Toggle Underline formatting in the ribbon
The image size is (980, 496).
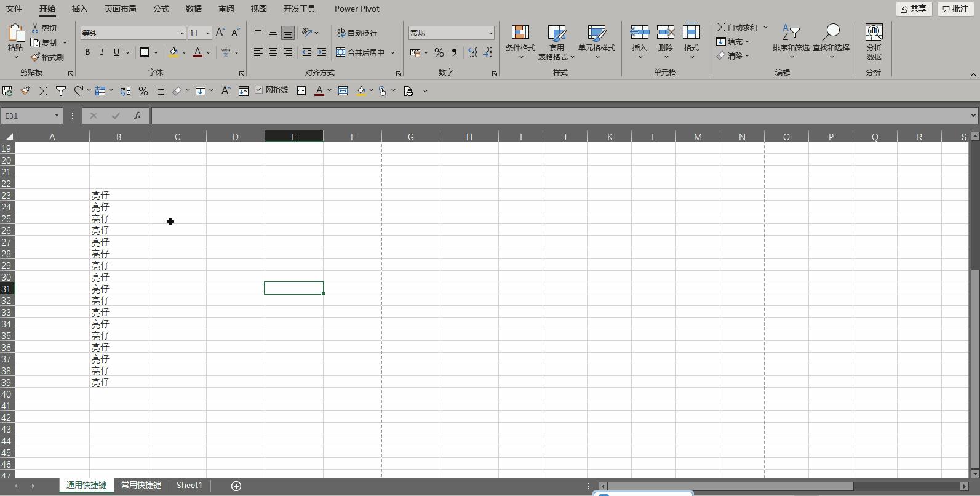point(116,52)
